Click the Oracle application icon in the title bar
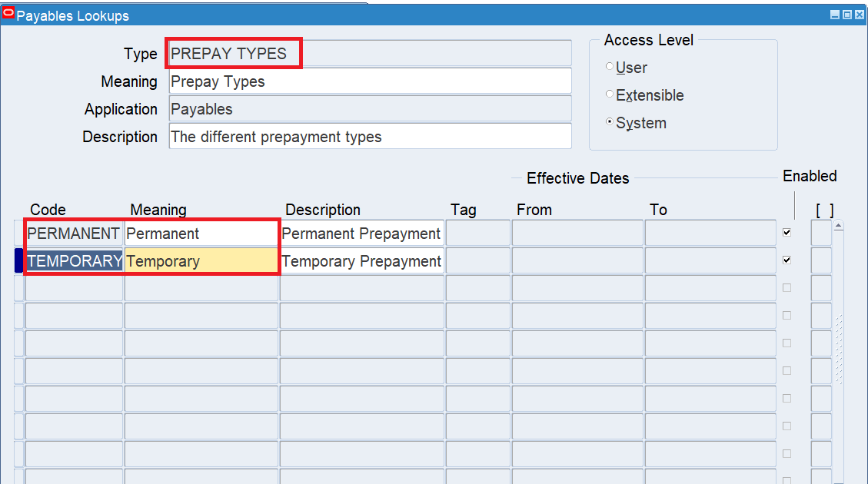This screenshot has height=484, width=868. click(8, 15)
